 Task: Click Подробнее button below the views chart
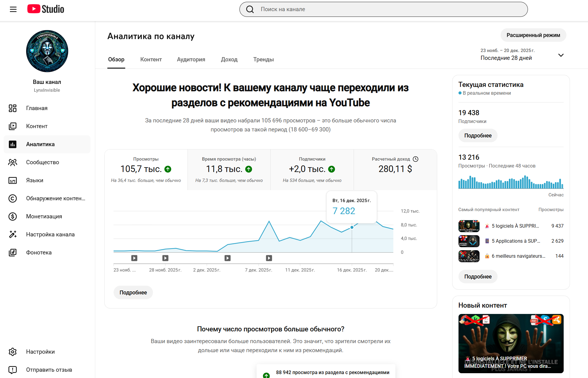point(133,293)
